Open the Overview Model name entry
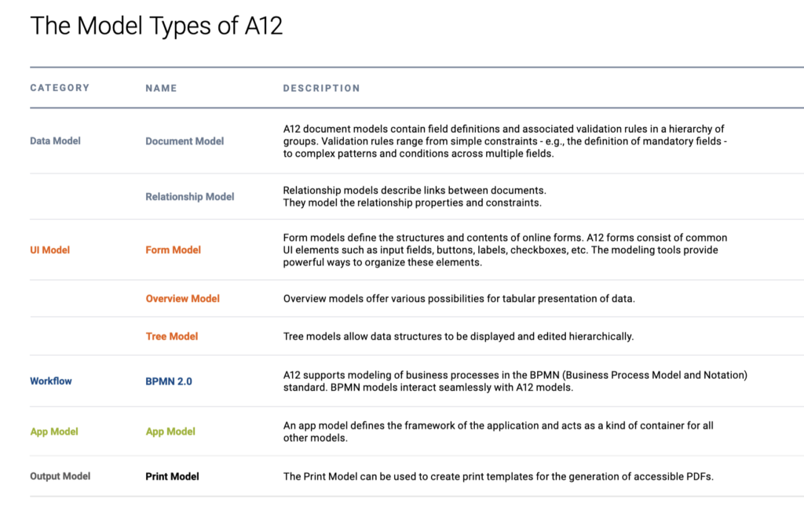The height and width of the screenshot is (532, 804). pos(182,299)
